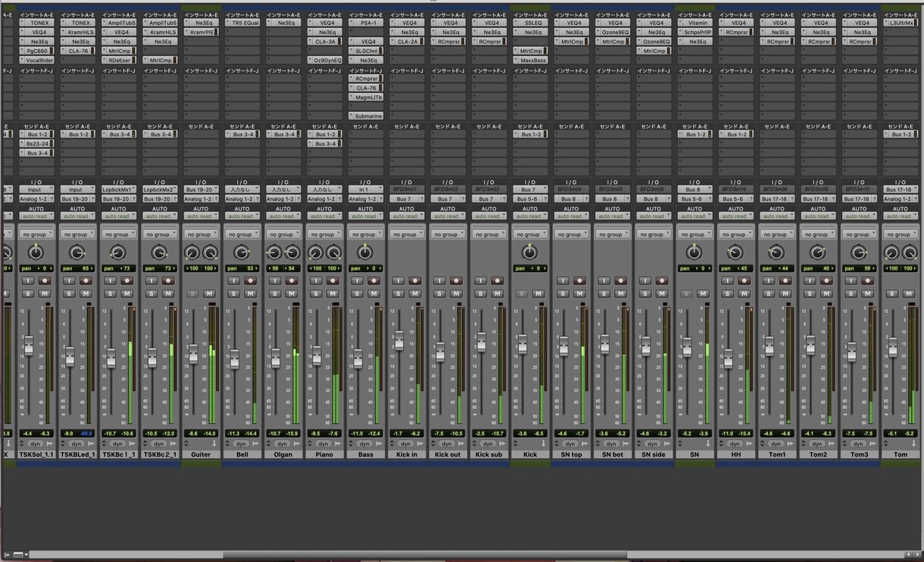Image resolution: width=924 pixels, height=562 pixels.
Task: Enable input monitoring on Kick out track
Action: [439, 280]
